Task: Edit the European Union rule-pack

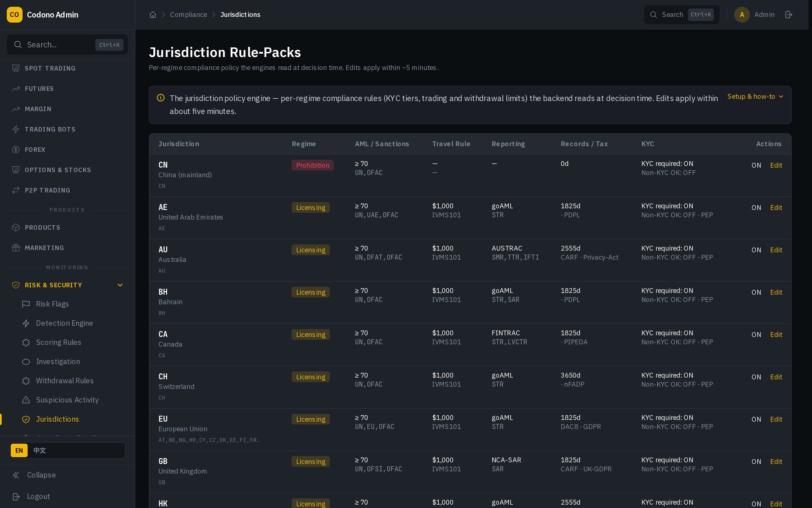Action: coord(776,419)
